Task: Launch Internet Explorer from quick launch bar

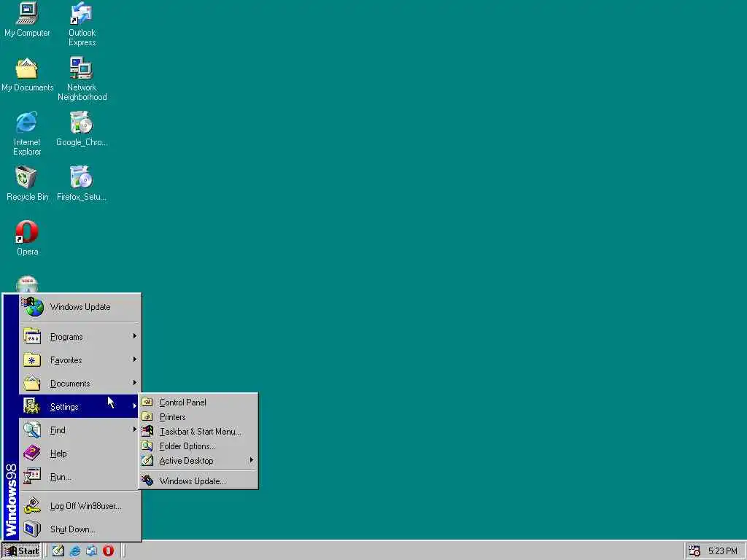Action: click(75, 551)
